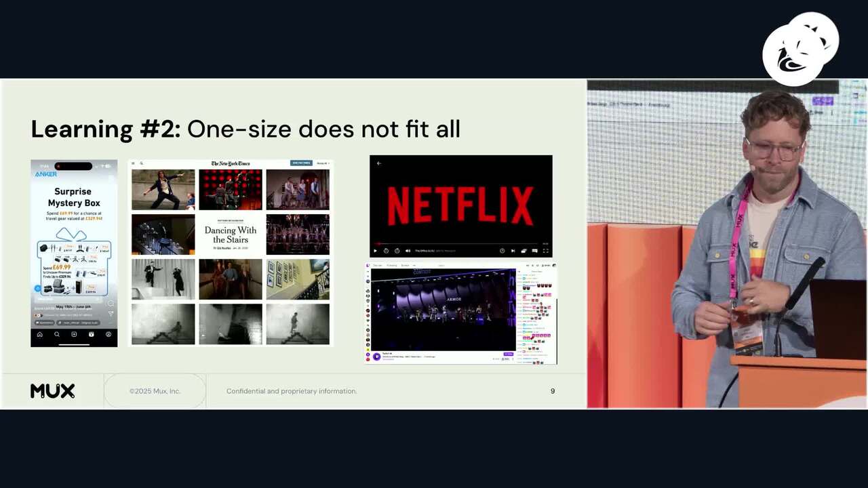Enter fullscreen in the Netflix player
This screenshot has width=868, height=488.
[x=545, y=251]
